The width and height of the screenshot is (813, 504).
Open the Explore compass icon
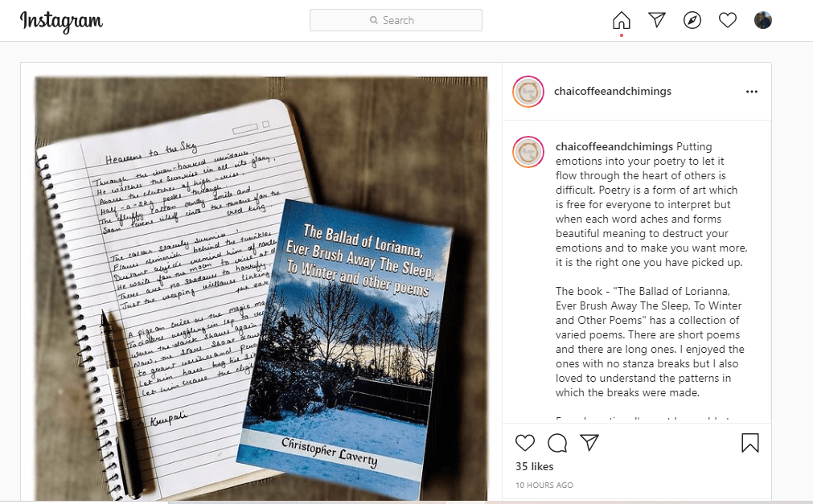tap(692, 20)
